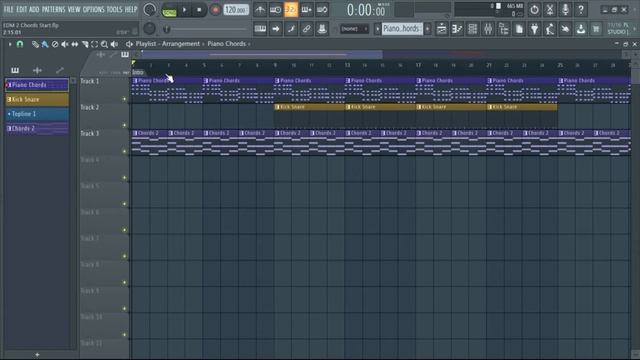This screenshot has width=640, height=360.
Task: Open the FILE menu
Action: 8,9
